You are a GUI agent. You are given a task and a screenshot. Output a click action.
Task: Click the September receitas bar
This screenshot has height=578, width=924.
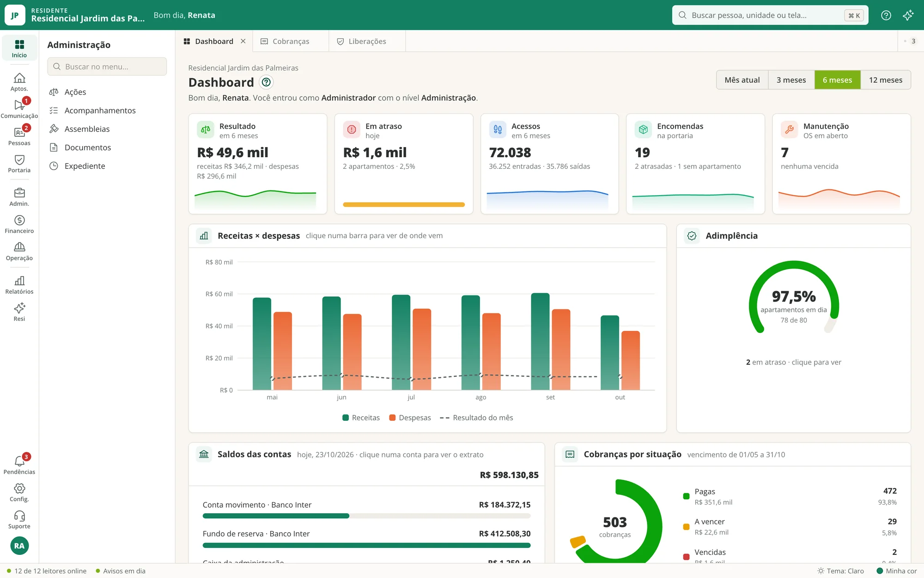540,342
